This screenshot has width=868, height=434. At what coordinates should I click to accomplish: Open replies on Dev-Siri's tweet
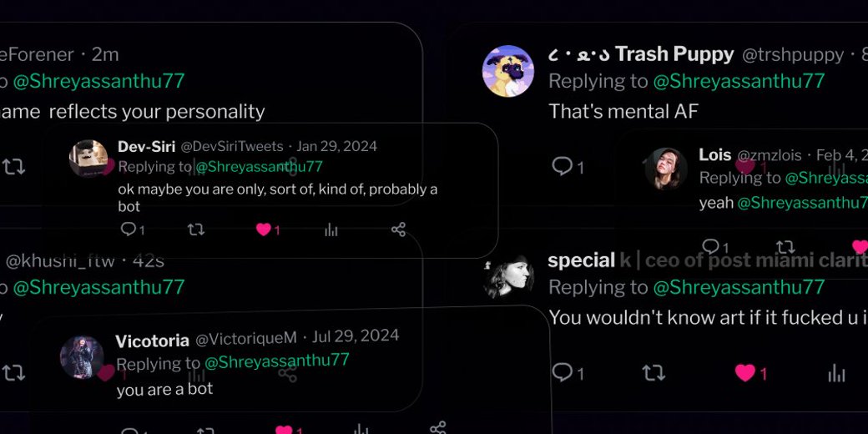129,230
